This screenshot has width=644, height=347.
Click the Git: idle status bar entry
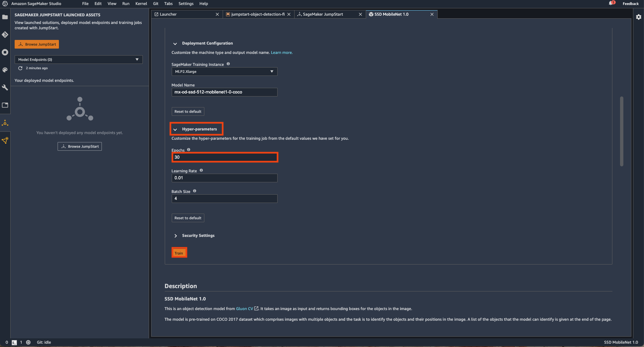pyautogui.click(x=44, y=342)
